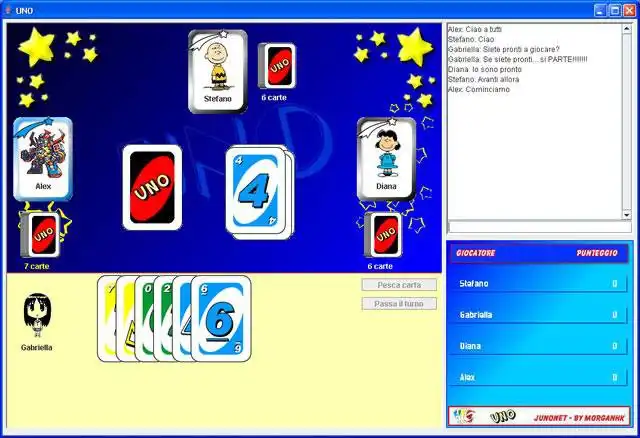Image resolution: width=640 pixels, height=438 pixels.
Task: Draw from the UNO draw pile
Action: point(152,187)
